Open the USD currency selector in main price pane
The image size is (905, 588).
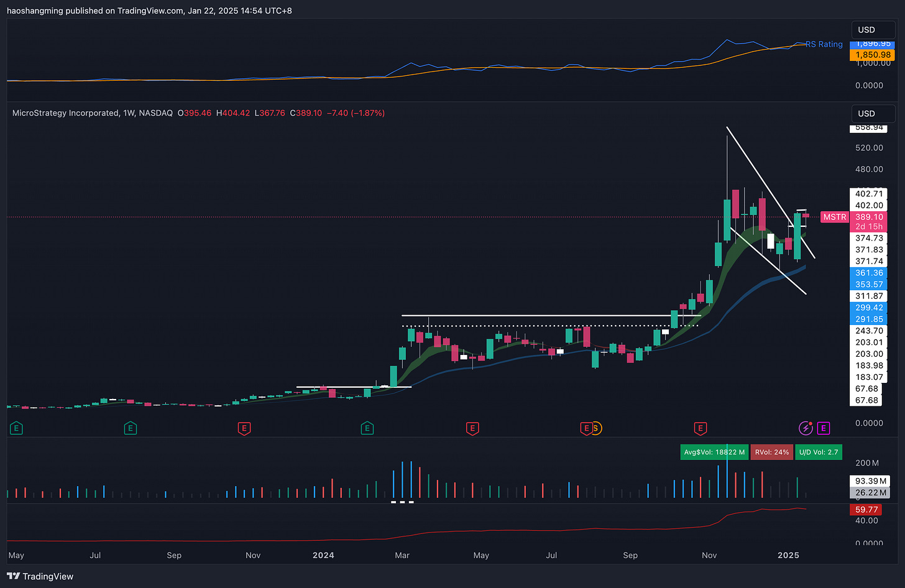pyautogui.click(x=873, y=114)
